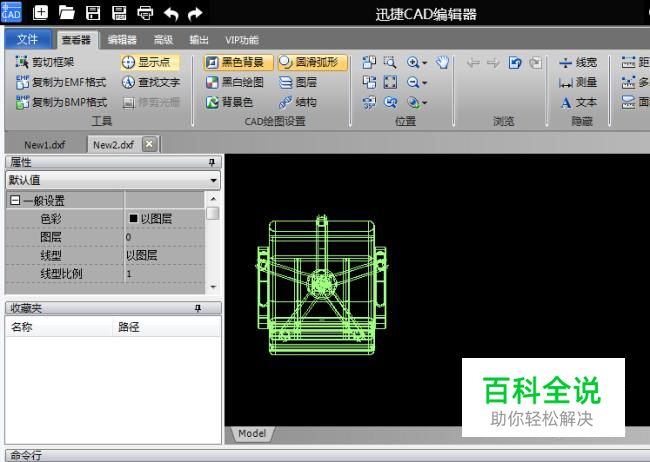Select the pan hand tool
The image size is (650, 462).
pos(443,62)
